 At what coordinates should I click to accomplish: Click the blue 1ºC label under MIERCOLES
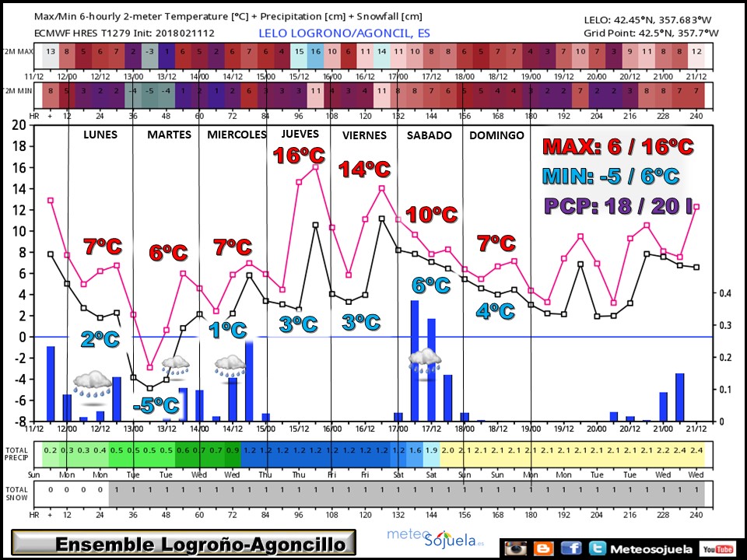click(x=228, y=330)
